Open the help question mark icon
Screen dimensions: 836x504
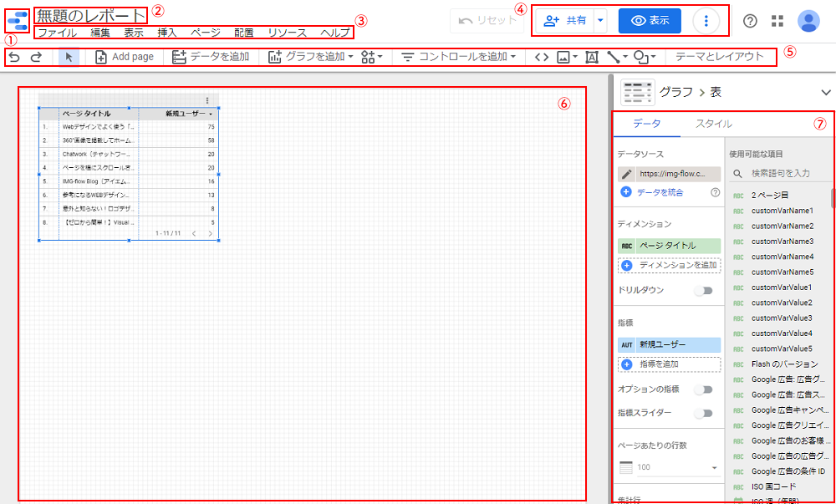coord(751,21)
